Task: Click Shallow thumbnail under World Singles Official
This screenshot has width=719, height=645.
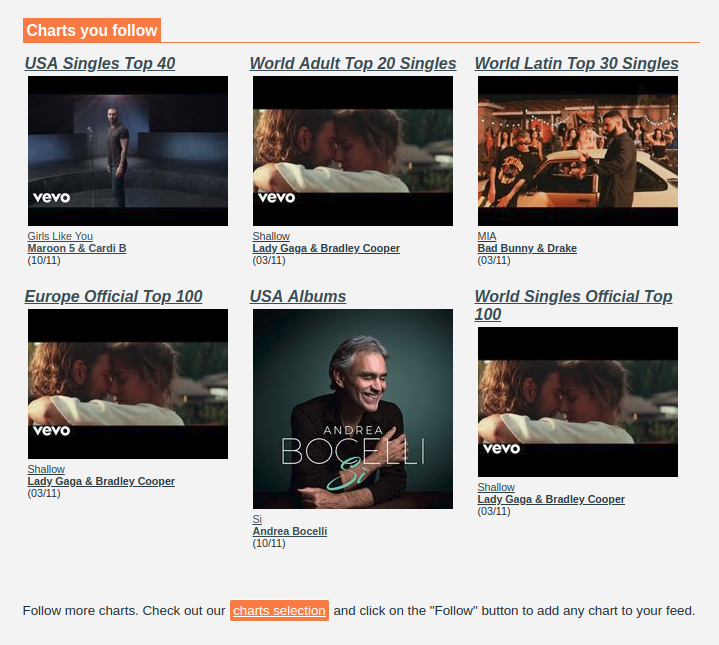Action: 578,402
